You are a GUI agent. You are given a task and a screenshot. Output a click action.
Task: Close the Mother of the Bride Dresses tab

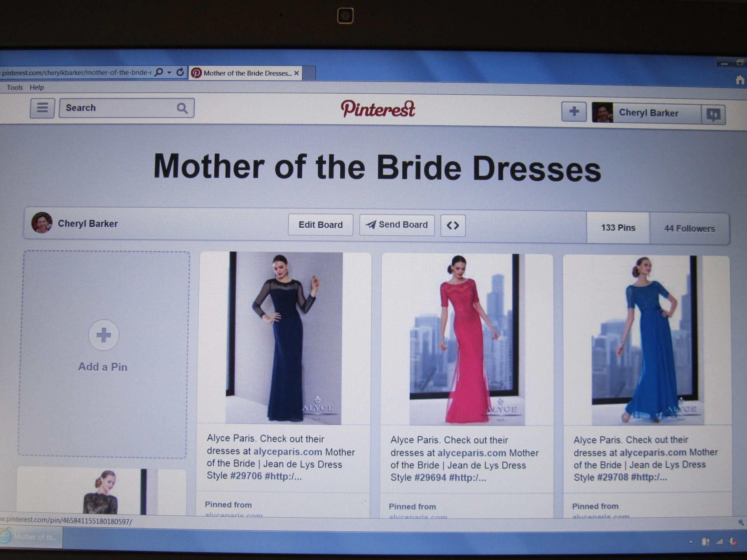coord(296,73)
